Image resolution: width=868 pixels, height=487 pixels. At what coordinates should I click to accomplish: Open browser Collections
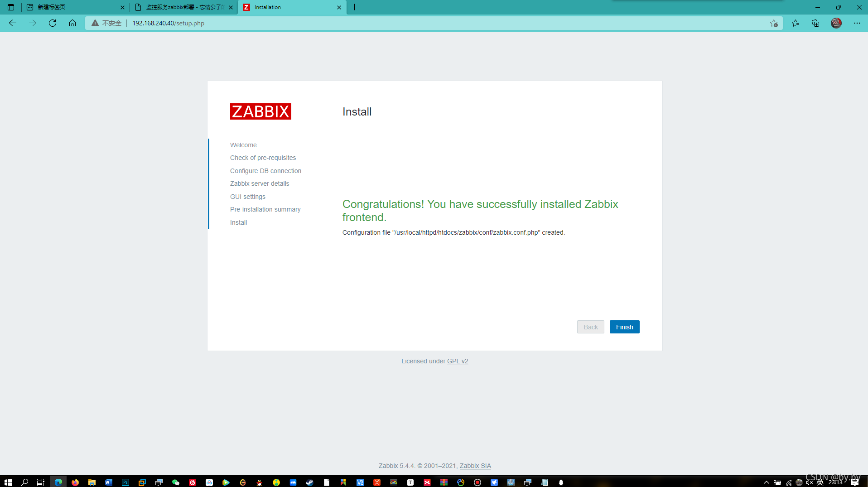tap(815, 23)
